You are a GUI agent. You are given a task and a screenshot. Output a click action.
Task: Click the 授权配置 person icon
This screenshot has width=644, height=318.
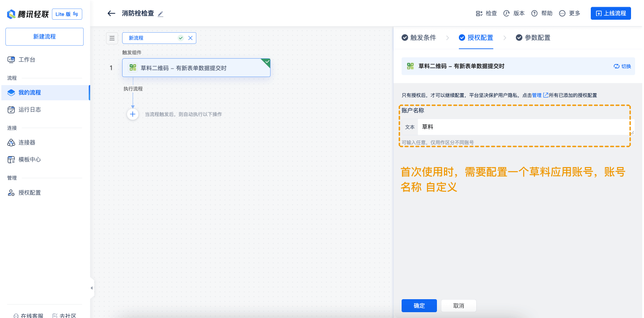pyautogui.click(x=11, y=193)
